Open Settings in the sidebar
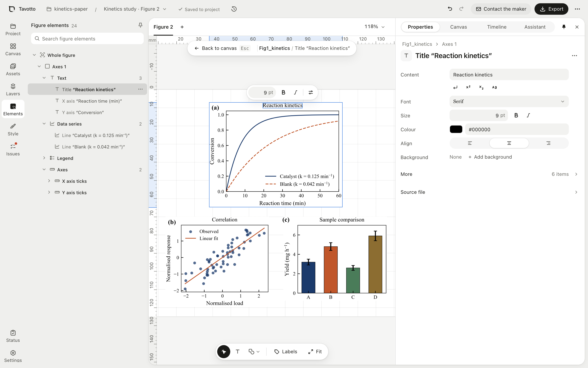The image size is (588, 368). [x=13, y=356]
